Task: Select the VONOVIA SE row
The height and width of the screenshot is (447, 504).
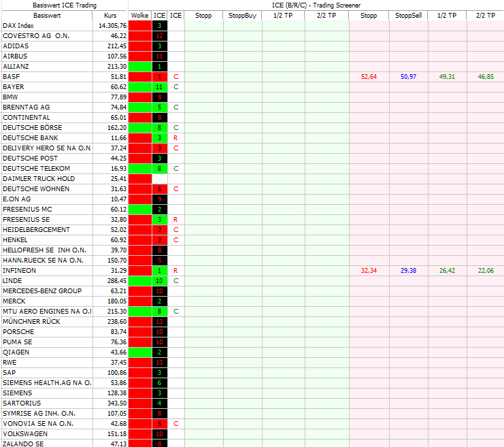Action: pyautogui.click(x=38, y=424)
